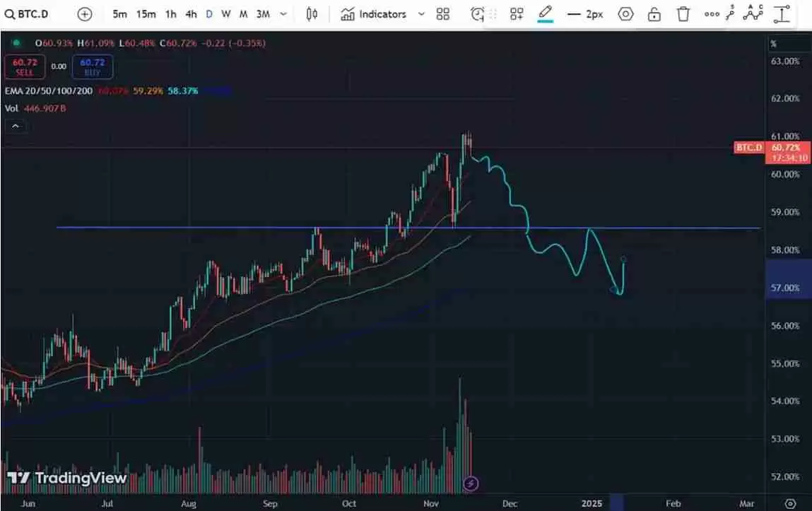Screen dimensions: 812x511
Task: Open the Indicators dropdown arrow
Action: pyautogui.click(x=421, y=13)
